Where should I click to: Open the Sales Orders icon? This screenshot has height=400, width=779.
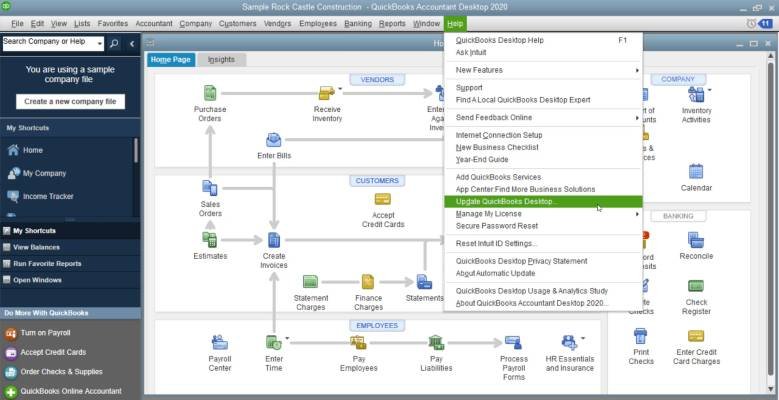pyautogui.click(x=210, y=188)
